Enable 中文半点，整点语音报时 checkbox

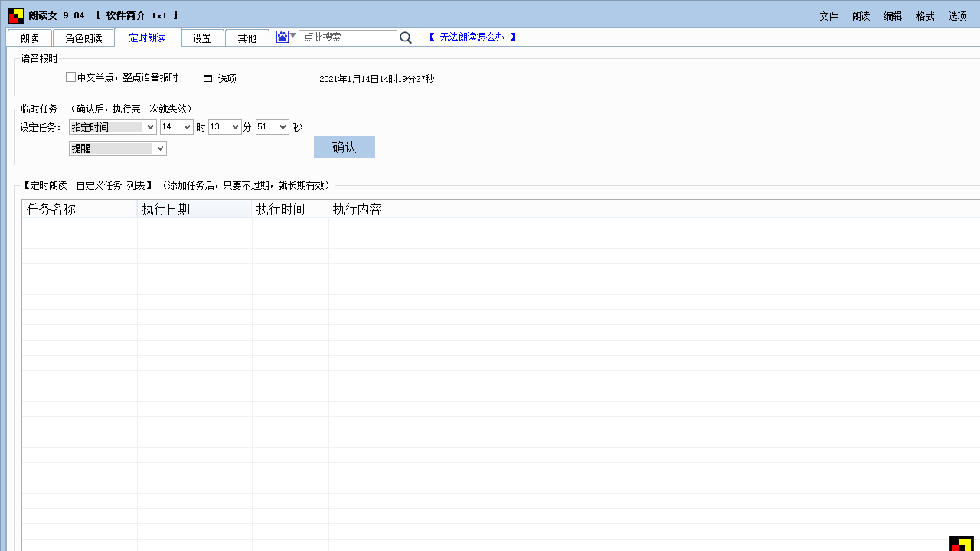pos(71,77)
